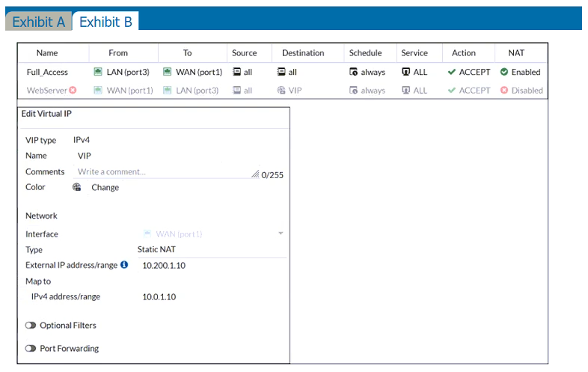Image resolution: width=588 pixels, height=372 pixels.
Task: Click the always schedule icon in WebServer row
Action: [x=353, y=90]
